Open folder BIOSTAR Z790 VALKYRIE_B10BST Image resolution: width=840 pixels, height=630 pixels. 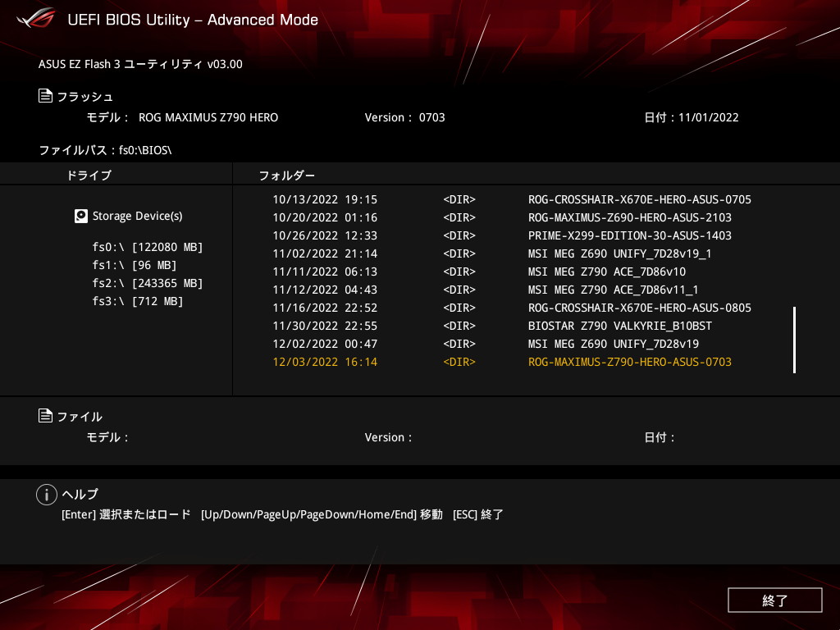[x=620, y=326]
